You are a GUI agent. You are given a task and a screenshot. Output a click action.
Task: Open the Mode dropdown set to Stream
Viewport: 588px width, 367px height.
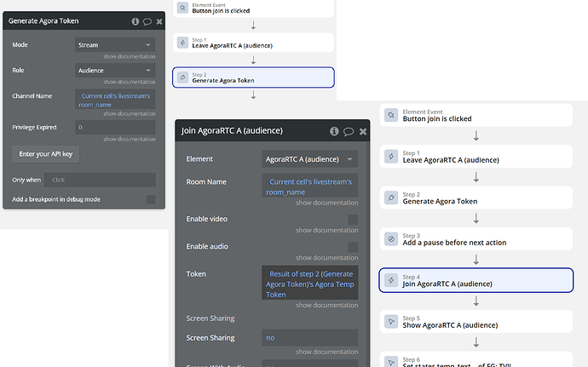(x=115, y=45)
